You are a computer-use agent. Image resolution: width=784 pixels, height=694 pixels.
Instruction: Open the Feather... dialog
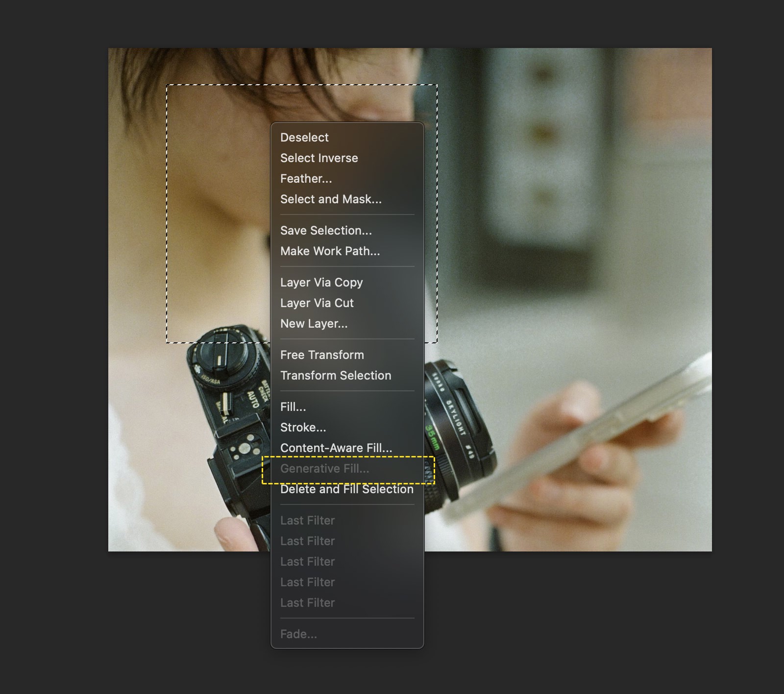click(306, 179)
